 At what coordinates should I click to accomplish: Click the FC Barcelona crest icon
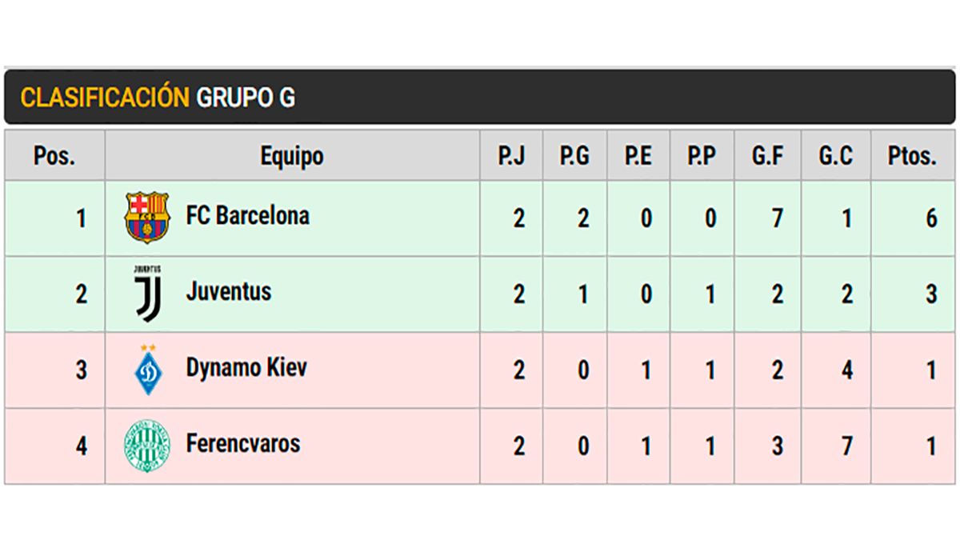pos(147,218)
